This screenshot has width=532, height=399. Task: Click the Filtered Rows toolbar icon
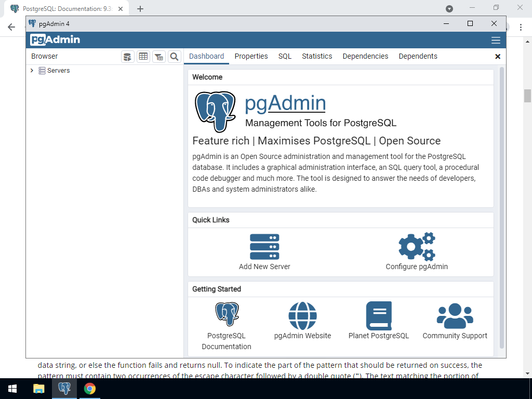[159, 57]
